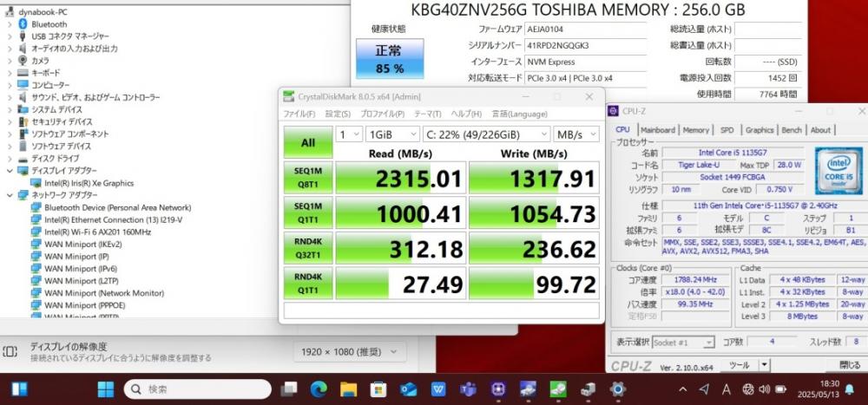The height and width of the screenshot is (405, 868).
Task: Collapse the ディスプレイ アダプター node
Action: (x=10, y=170)
